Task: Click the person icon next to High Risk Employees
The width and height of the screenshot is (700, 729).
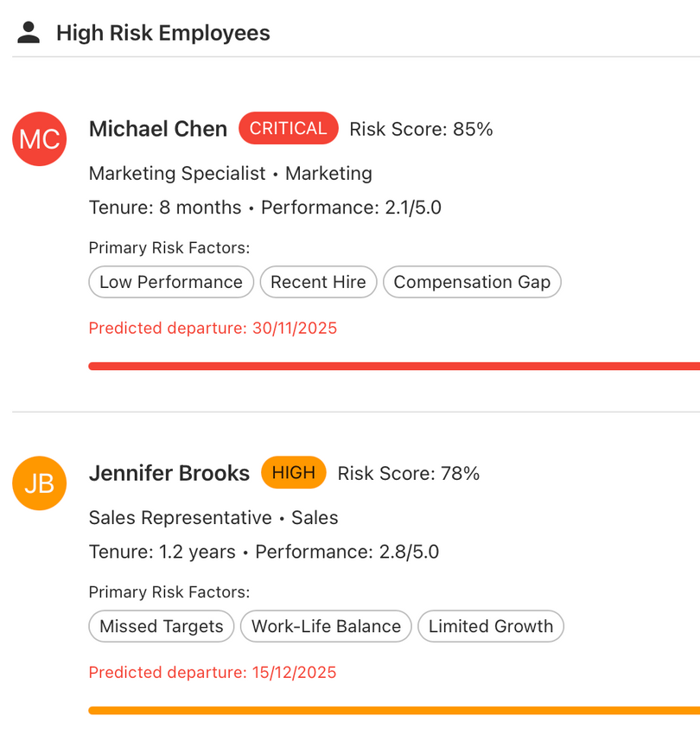Action: [29, 31]
